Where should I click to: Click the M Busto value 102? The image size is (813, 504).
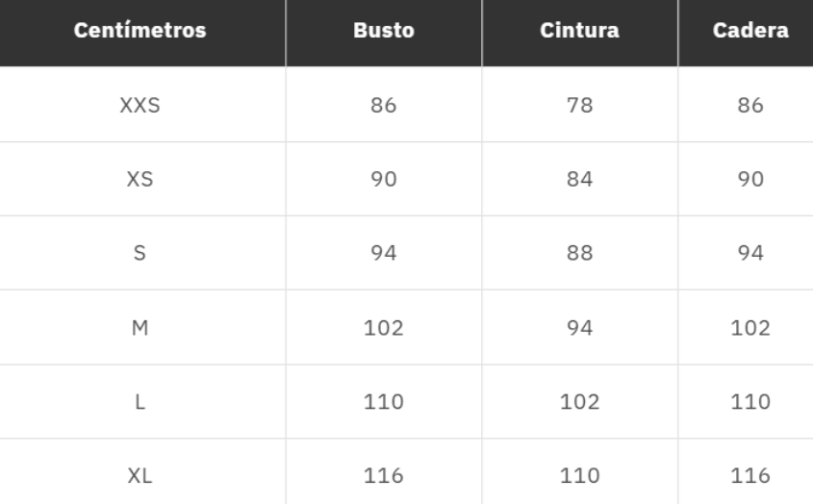(384, 328)
